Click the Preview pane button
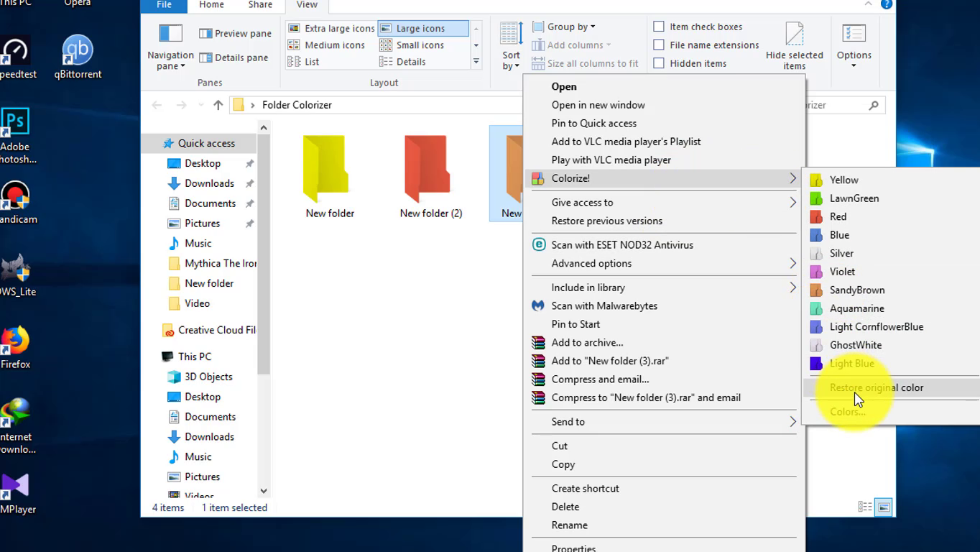980x552 pixels. coord(236,33)
